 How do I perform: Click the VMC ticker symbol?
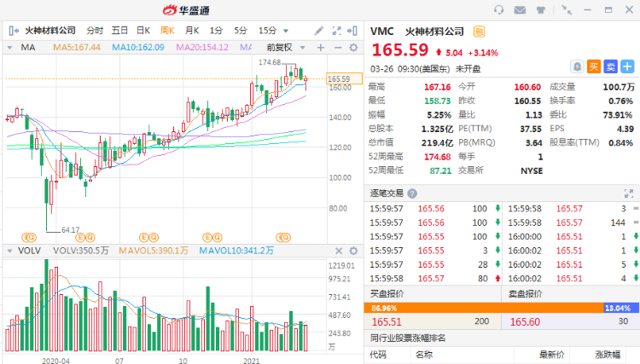click(382, 32)
